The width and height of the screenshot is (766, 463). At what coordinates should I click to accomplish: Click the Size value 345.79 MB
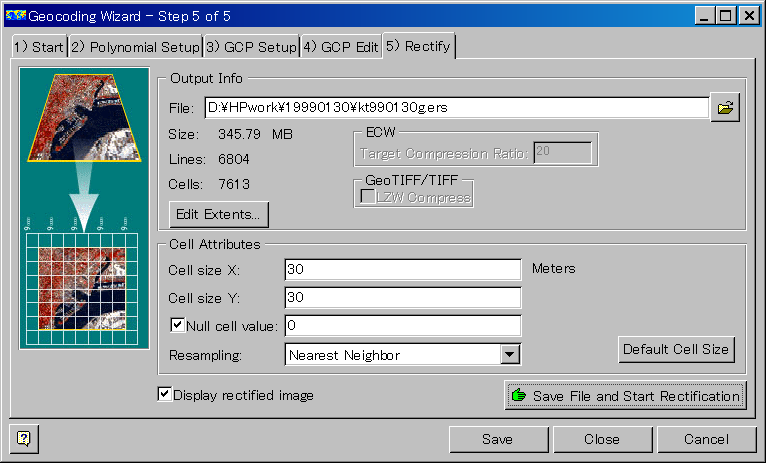point(255,134)
